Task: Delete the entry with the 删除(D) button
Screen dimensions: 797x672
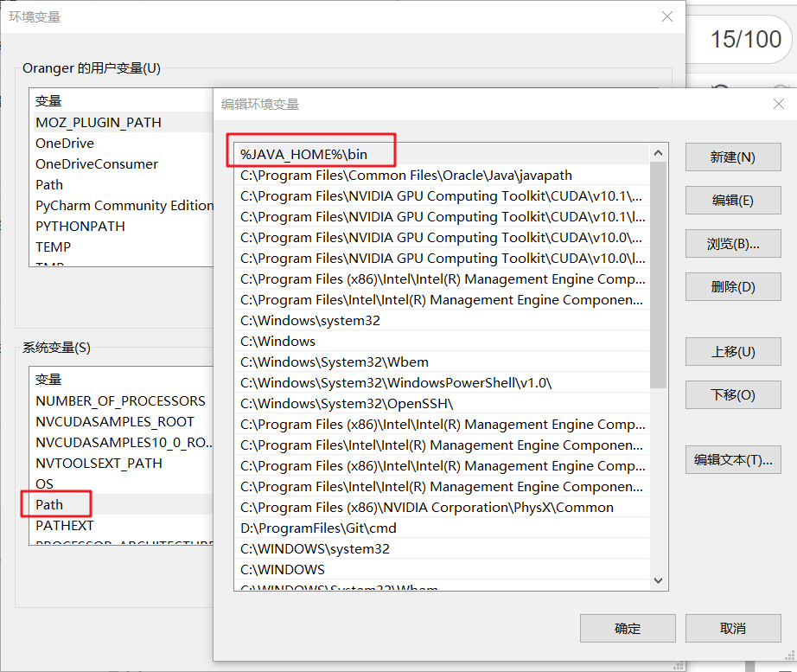Action: (732, 287)
